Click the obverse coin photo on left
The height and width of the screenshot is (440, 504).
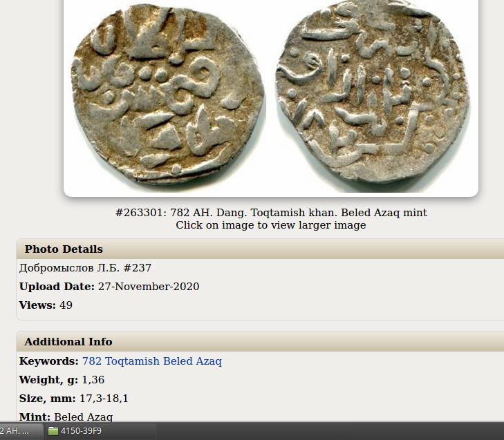(168, 94)
